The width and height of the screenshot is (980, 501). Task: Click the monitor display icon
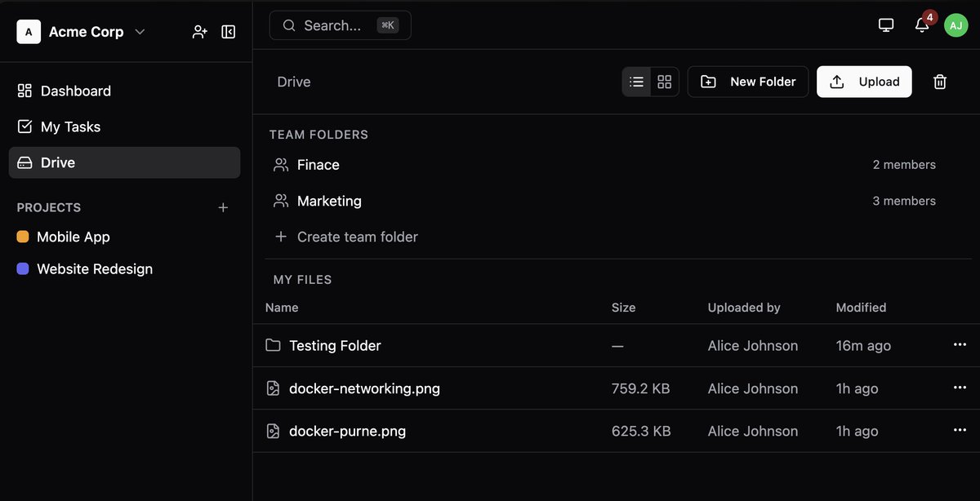click(x=886, y=25)
